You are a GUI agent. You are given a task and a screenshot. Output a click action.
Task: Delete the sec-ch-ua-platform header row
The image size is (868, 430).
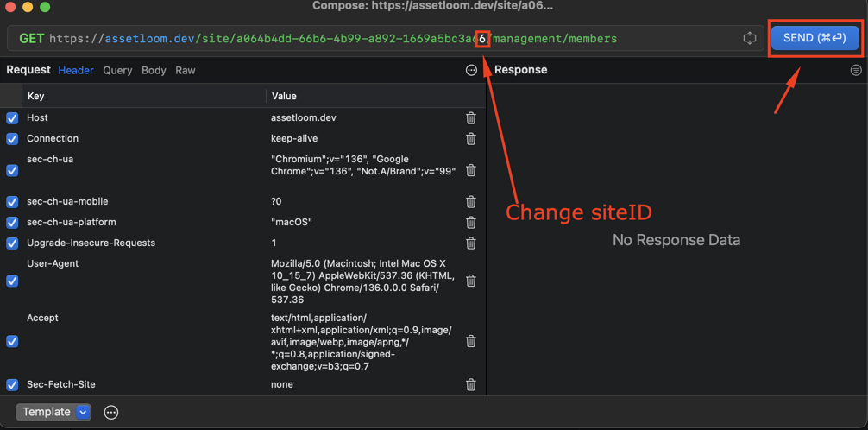[x=471, y=222]
